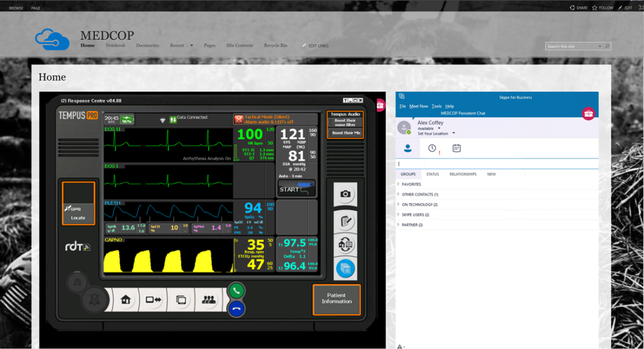Click the pink toolkit badge beside Response Centre

click(380, 105)
